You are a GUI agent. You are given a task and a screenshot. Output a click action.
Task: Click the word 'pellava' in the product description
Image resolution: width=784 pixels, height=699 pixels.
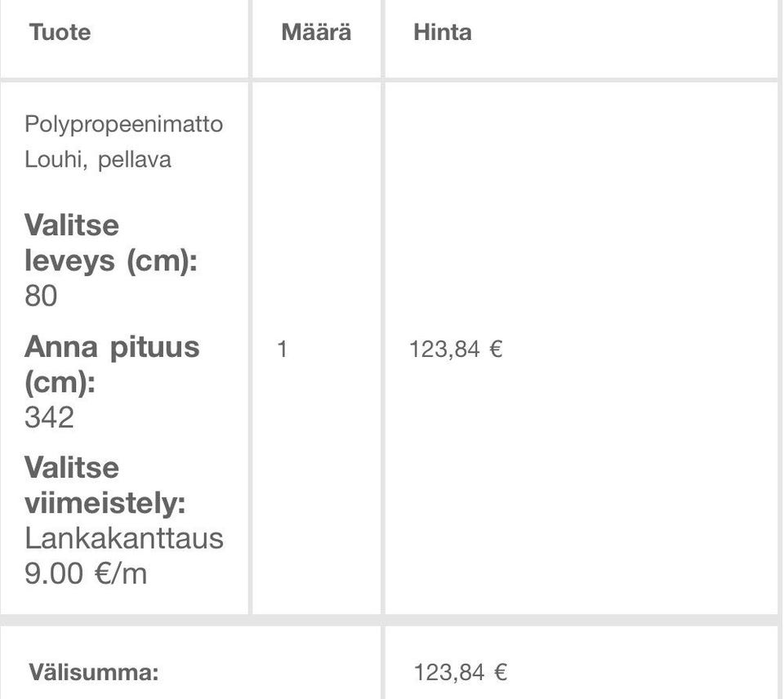[x=135, y=159]
